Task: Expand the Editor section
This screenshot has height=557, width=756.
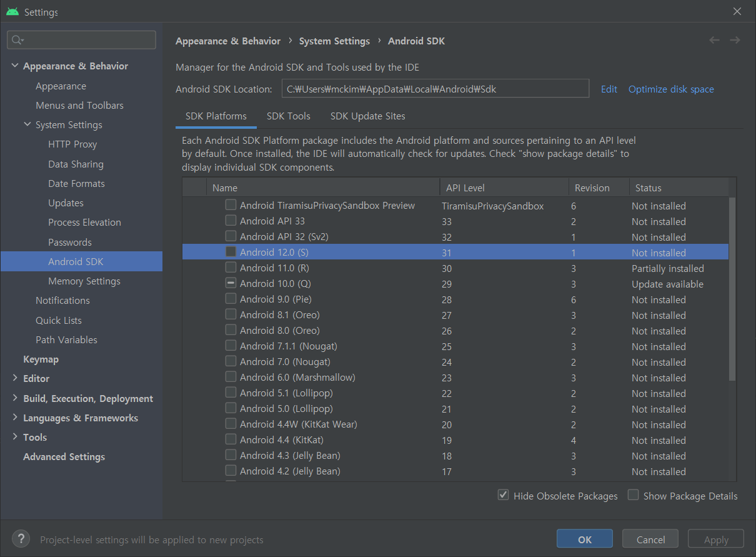Action: [x=15, y=378]
